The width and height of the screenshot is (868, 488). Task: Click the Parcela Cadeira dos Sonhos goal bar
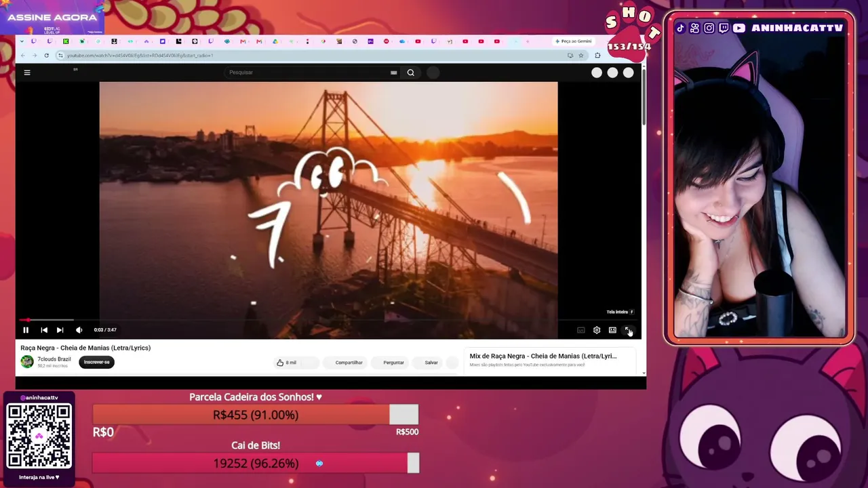(x=256, y=415)
